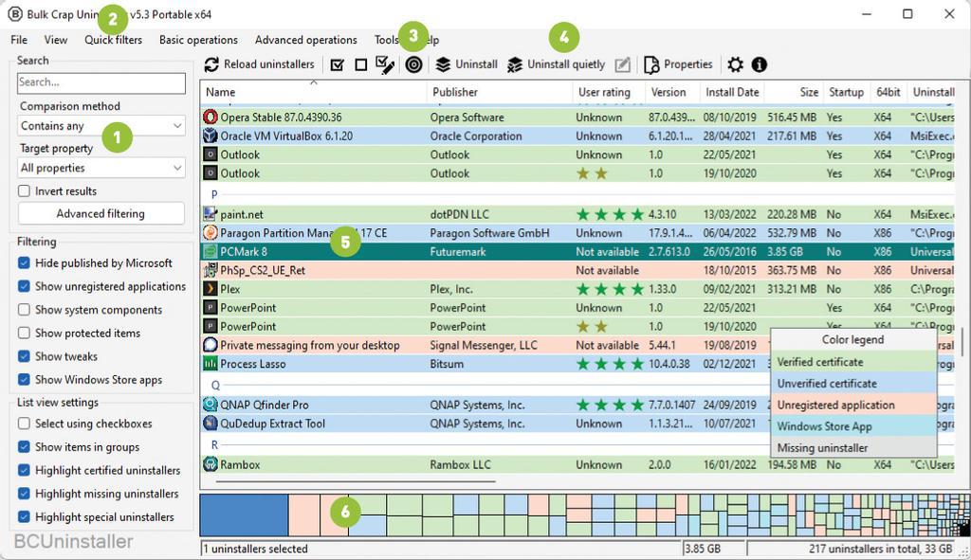
Task: Click the Uninstall button label
Action: pos(476,64)
